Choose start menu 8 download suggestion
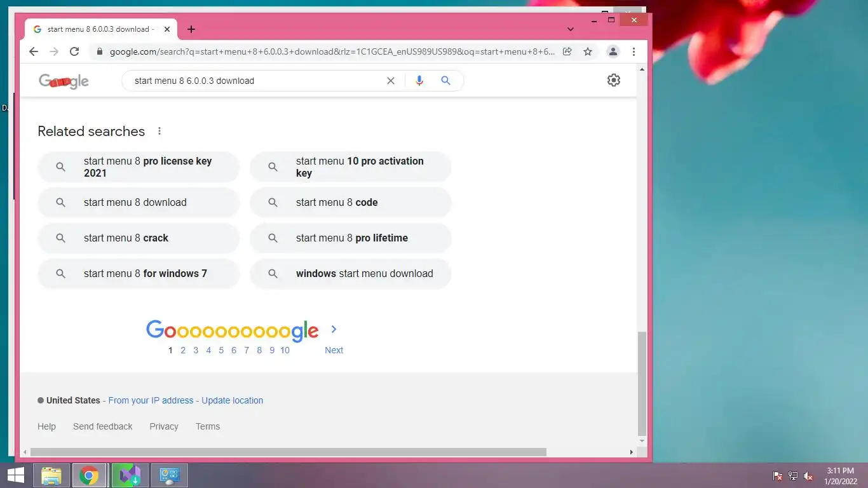The height and width of the screenshot is (488, 868). pos(139,203)
